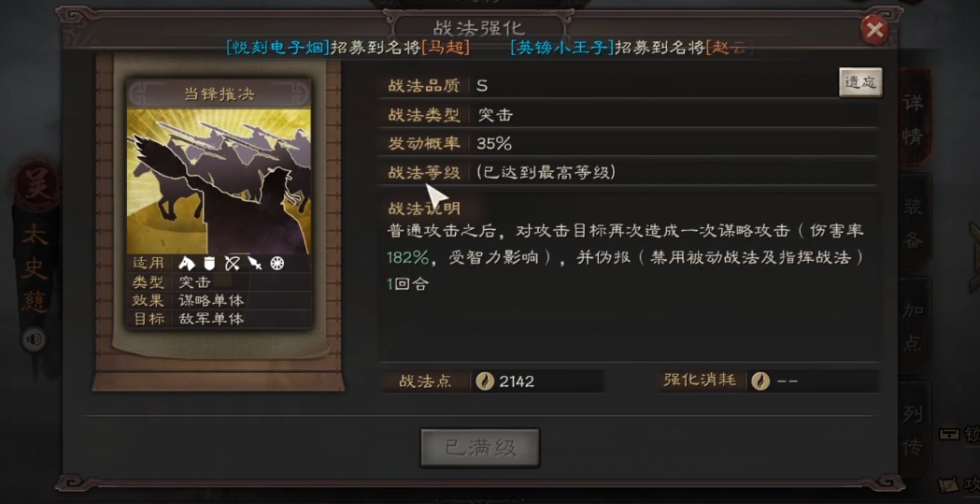This screenshot has height=504, width=980.
Task: Toggle the speaker sound icon under 太史慈
Action: point(35,339)
